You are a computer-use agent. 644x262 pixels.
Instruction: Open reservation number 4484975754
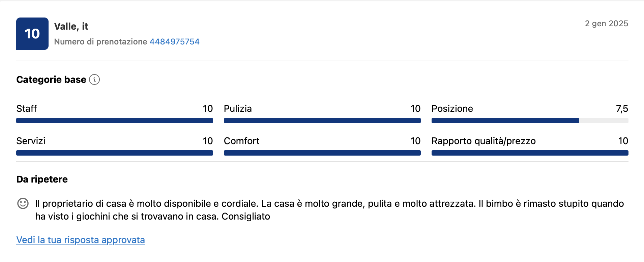(x=174, y=41)
